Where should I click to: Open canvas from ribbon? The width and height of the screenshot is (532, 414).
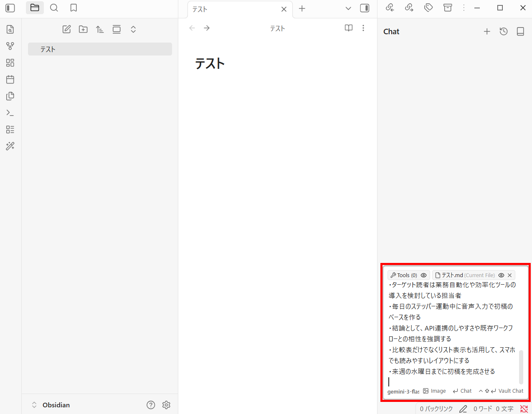(10, 63)
